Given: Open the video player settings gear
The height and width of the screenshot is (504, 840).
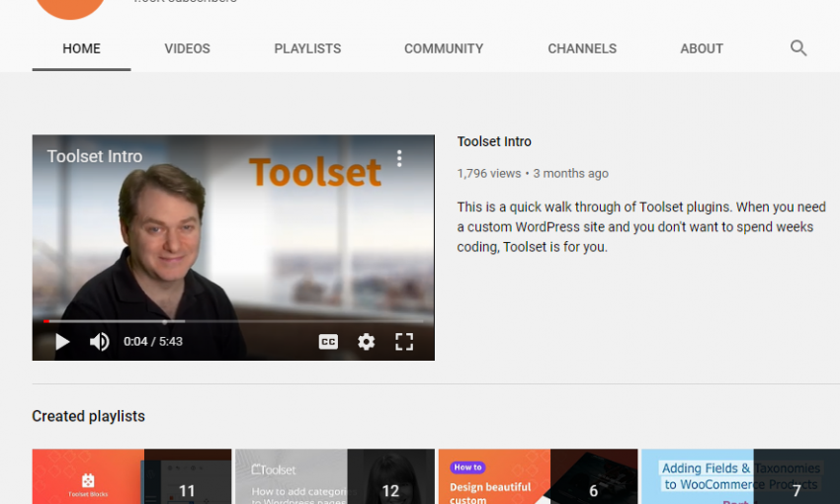Looking at the screenshot, I should point(366,341).
